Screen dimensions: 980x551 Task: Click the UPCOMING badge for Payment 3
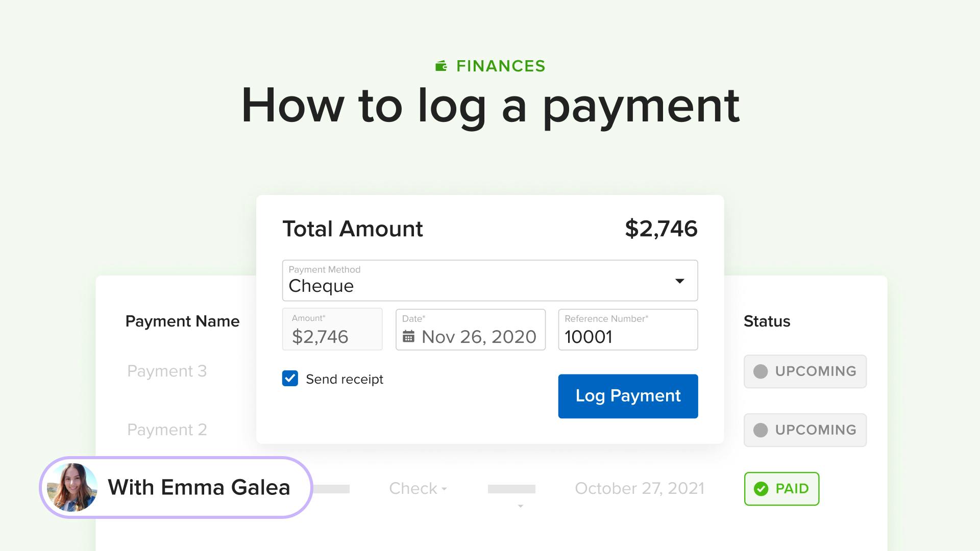(x=805, y=371)
